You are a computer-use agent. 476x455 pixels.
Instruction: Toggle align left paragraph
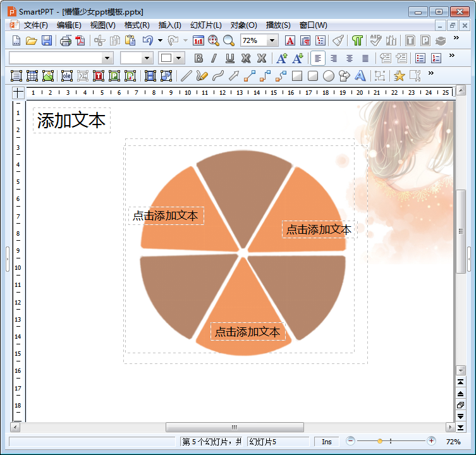tap(318, 58)
